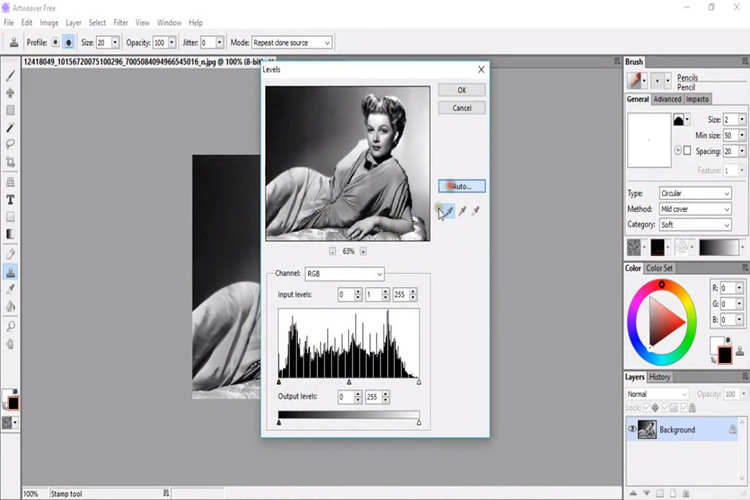The image size is (750, 500).
Task: Pick the gray point eyedropper in Levels
Action: pyautogui.click(x=462, y=211)
